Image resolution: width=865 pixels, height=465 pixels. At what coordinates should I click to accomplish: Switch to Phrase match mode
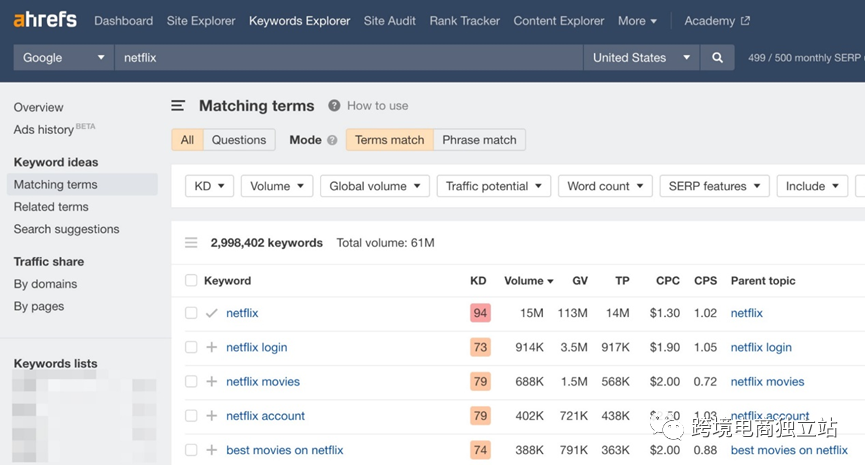pos(479,140)
